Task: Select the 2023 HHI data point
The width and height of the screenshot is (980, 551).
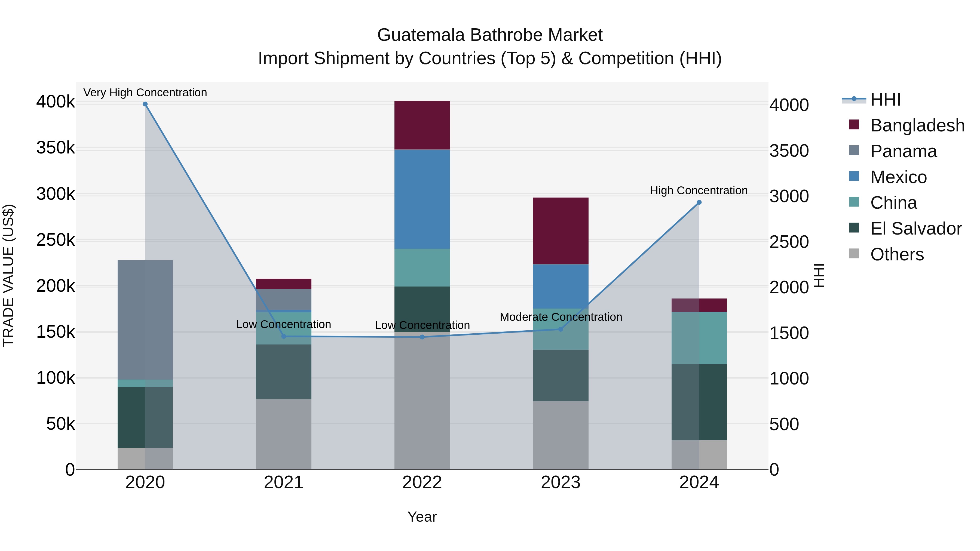Action: [561, 329]
